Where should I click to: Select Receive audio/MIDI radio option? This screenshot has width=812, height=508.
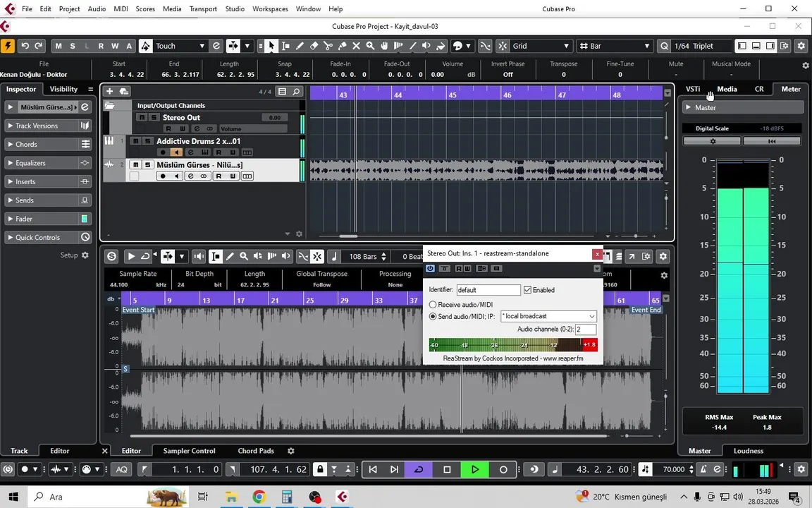coord(433,305)
